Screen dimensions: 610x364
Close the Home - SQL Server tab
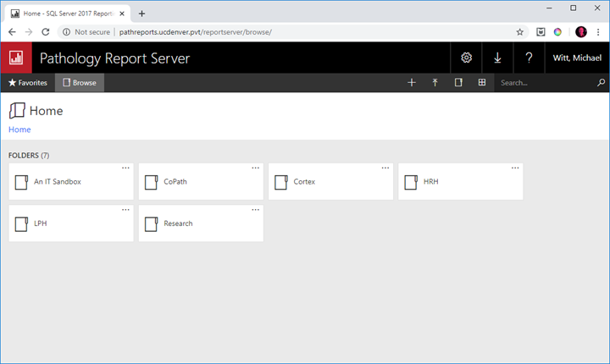[x=122, y=14]
